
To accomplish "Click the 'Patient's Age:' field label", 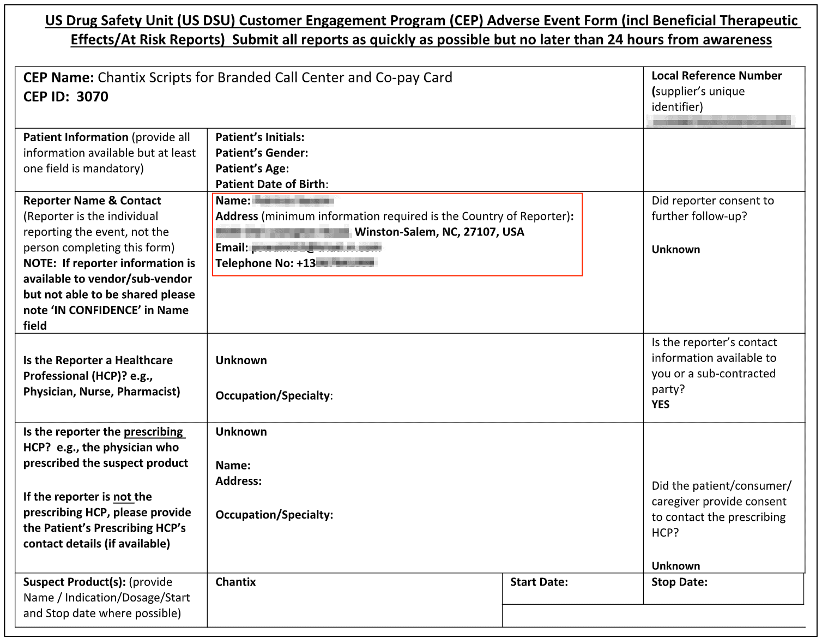I will (x=252, y=168).
